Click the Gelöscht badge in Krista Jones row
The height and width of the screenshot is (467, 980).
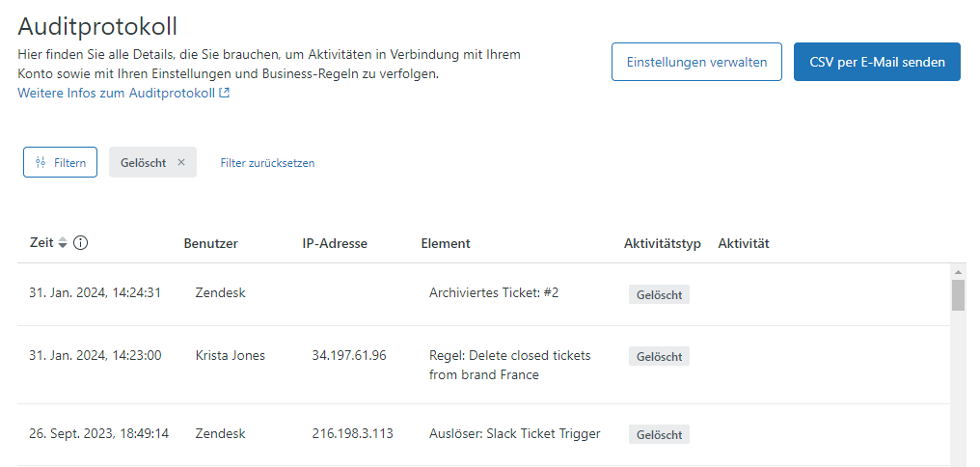[x=659, y=356]
